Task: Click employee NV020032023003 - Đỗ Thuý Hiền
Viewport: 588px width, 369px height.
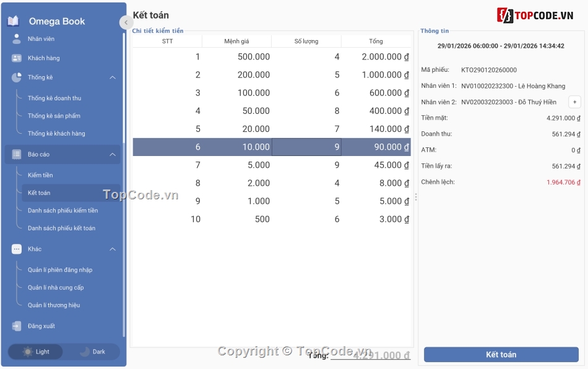Action: coord(509,102)
